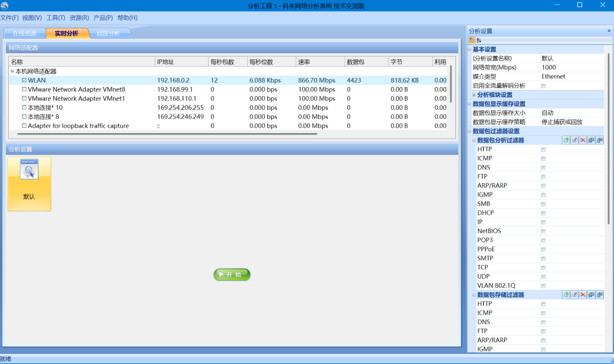Screen dimensions: 614x364
Task: Click the alphabetical sort icon in 分析设置 toolbar
Action: 478,40
